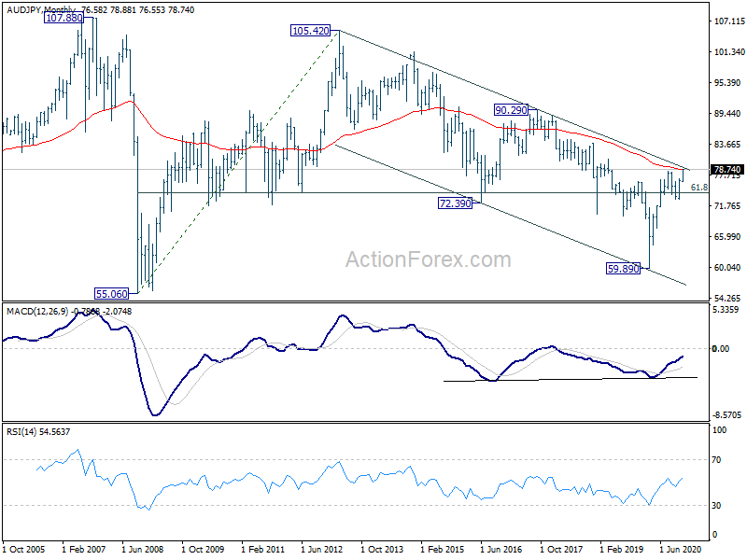Click the RSI(14) 54.5637 indicator label
The height and width of the screenshot is (560, 747).
pyautogui.click(x=38, y=432)
